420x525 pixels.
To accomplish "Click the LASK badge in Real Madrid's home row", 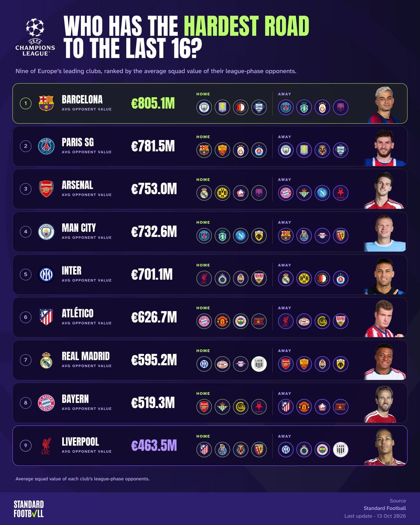I will (259, 364).
